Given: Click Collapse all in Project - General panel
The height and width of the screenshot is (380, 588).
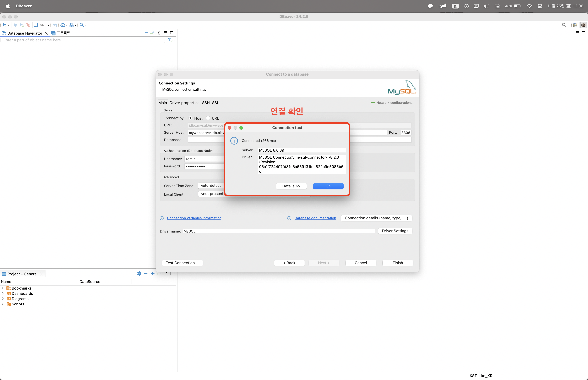Looking at the screenshot, I should (x=146, y=274).
